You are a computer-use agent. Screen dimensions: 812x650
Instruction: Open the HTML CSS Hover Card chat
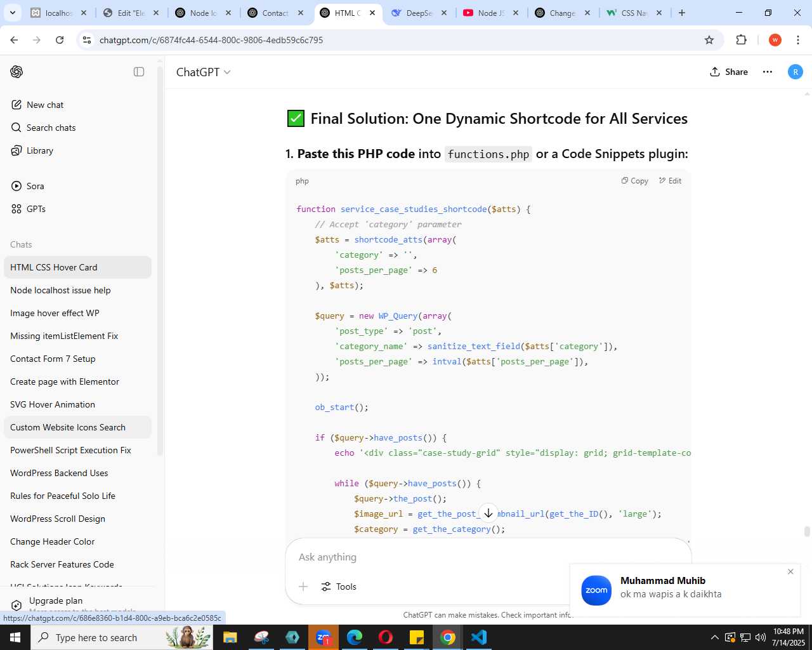pos(77,267)
